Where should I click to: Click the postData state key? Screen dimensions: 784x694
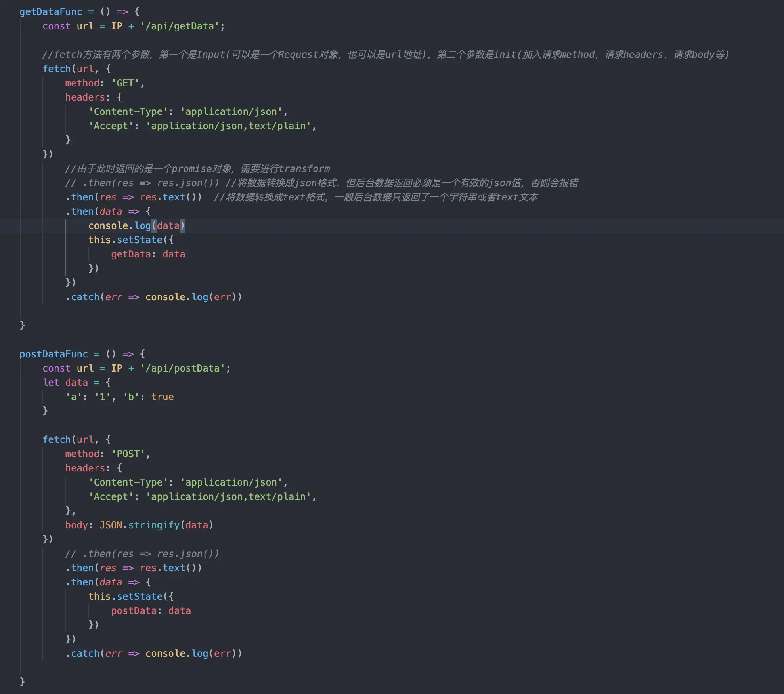pos(134,611)
